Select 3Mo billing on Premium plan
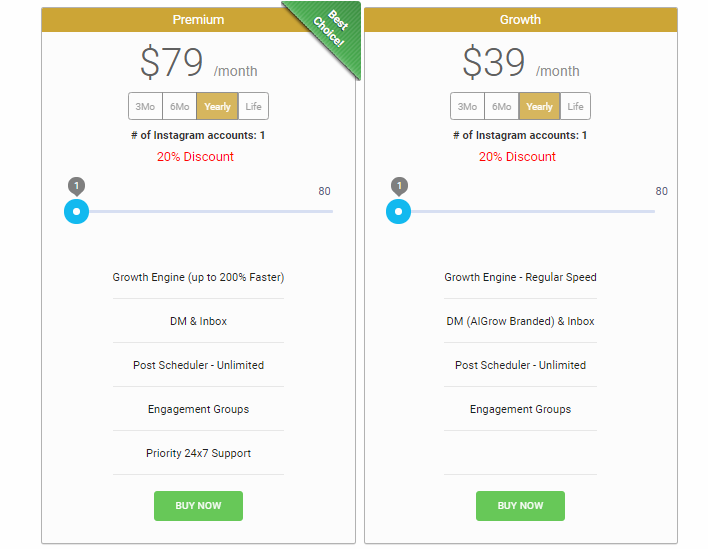708x549 pixels. (x=145, y=107)
